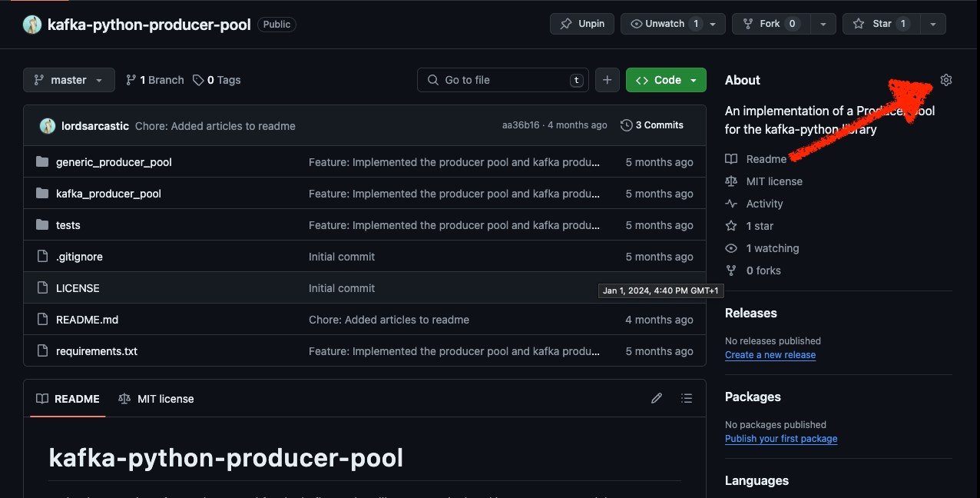Open the README outline list icon
Screen dimensions: 980x498
[x=687, y=398]
